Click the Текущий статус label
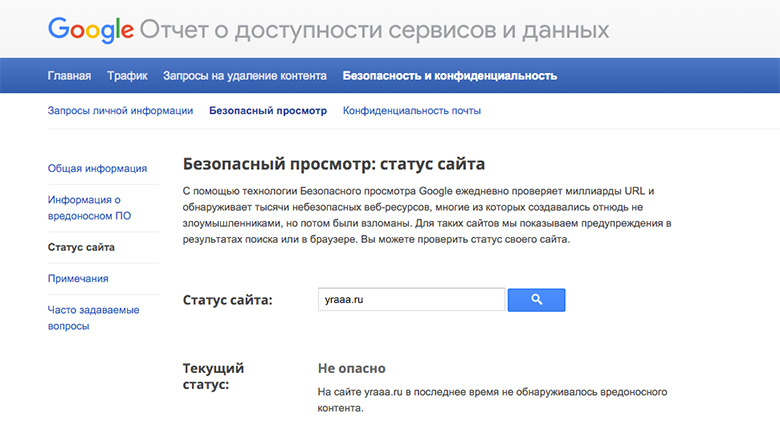 point(213,376)
